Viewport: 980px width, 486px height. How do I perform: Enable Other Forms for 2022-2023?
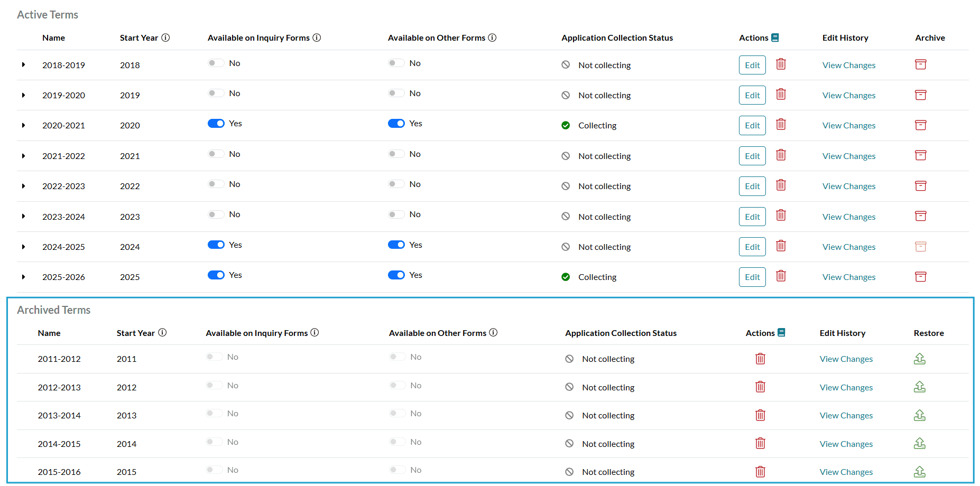(396, 184)
